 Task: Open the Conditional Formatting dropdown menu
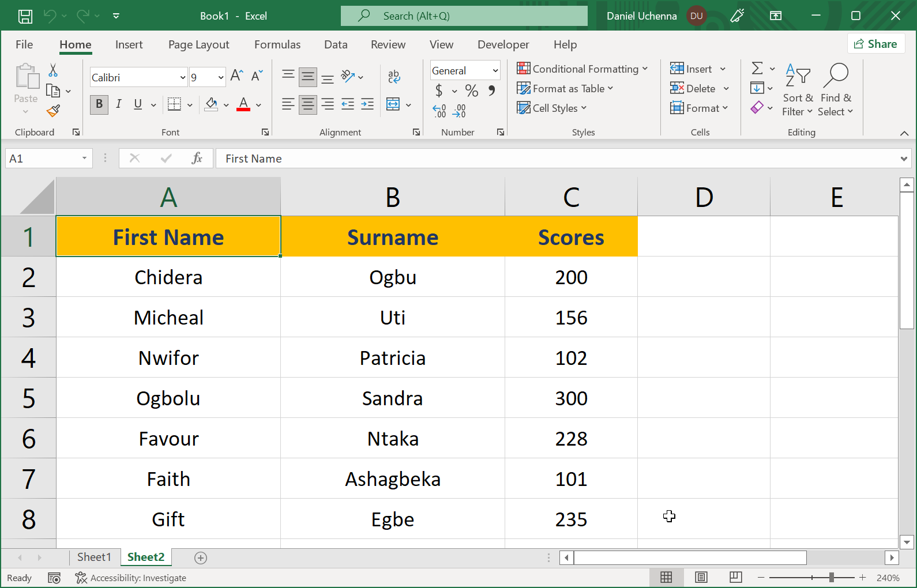tap(582, 69)
